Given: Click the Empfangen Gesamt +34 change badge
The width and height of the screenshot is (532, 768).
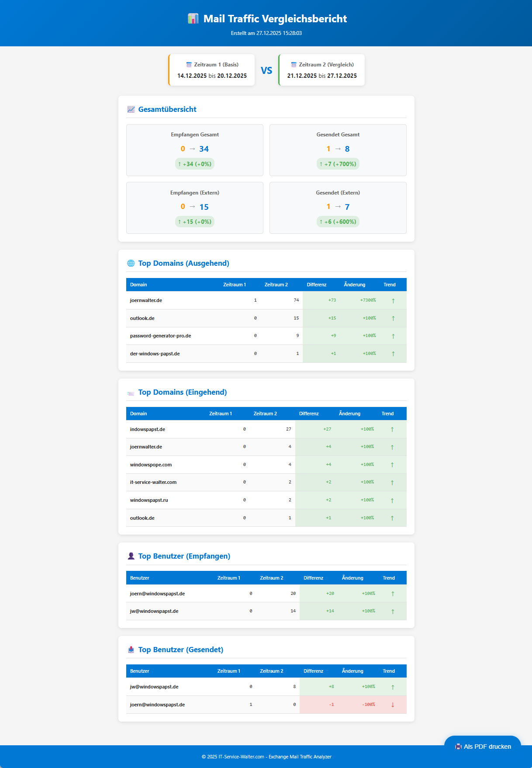Looking at the screenshot, I should pos(195,164).
